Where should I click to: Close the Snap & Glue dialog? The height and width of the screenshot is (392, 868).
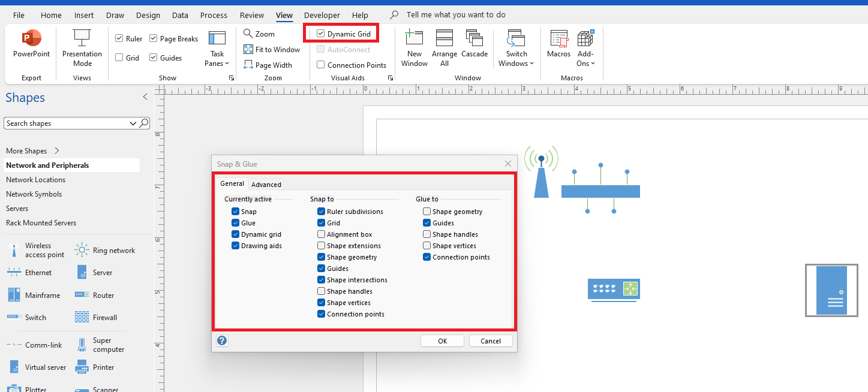coord(508,164)
